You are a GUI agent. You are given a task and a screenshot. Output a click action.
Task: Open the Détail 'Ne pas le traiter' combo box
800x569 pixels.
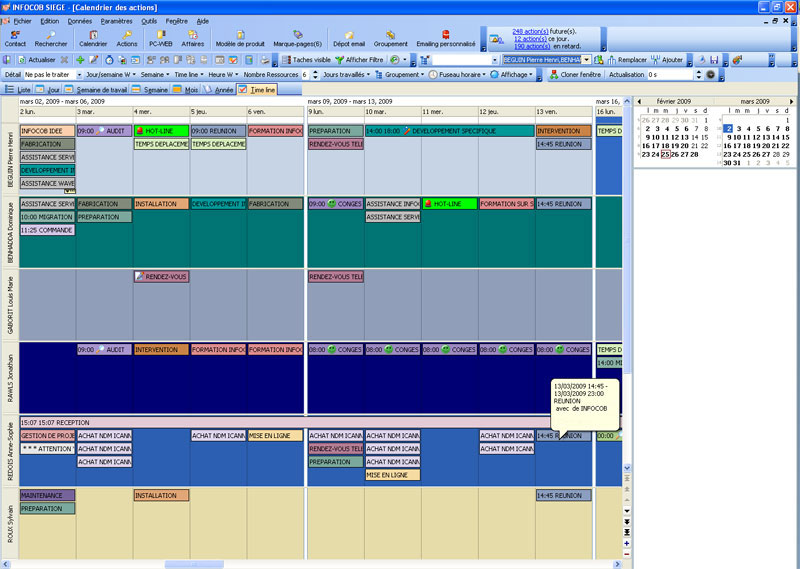pos(50,75)
